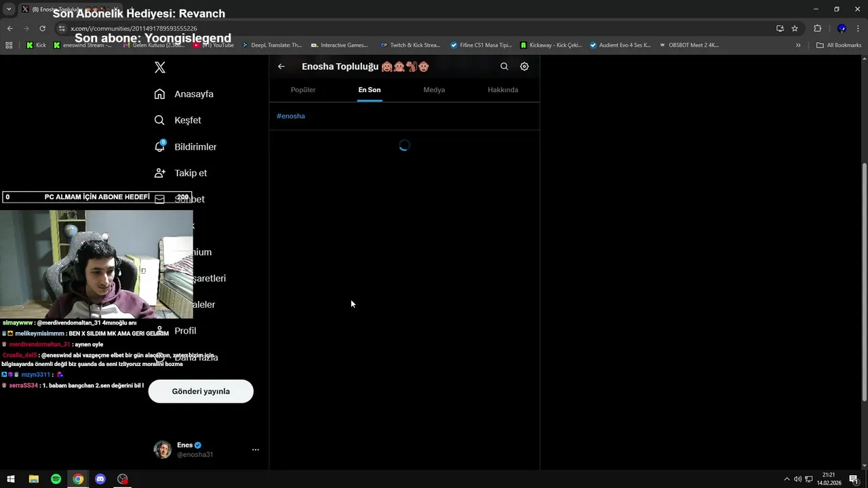Reload the page in Chrome
The image size is (868, 488).
(x=42, y=28)
